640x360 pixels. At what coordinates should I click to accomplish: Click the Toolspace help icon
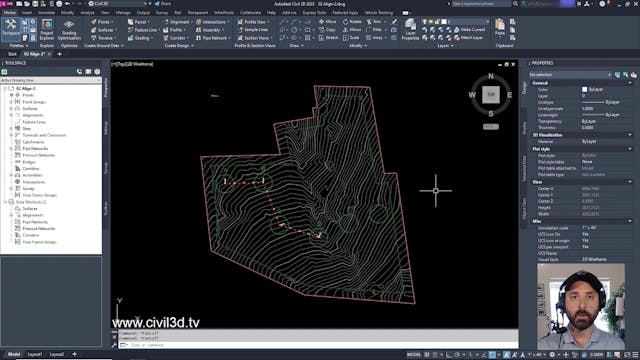tap(97, 72)
